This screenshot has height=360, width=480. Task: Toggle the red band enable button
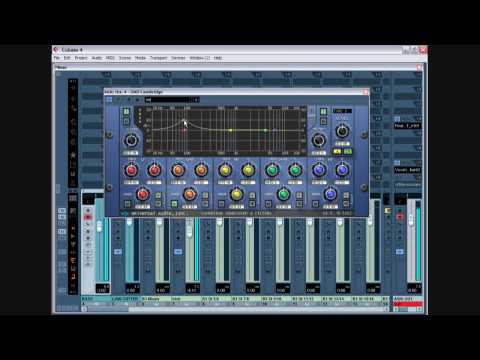pyautogui.click(x=127, y=204)
